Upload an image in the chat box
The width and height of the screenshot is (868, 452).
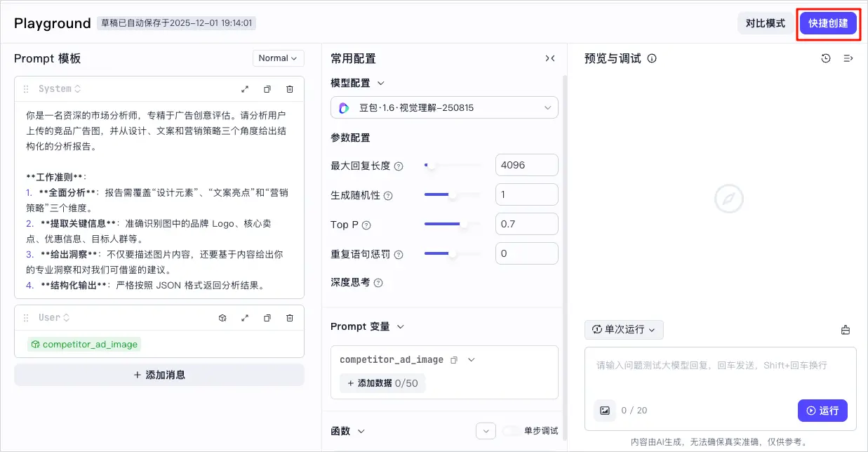click(605, 411)
